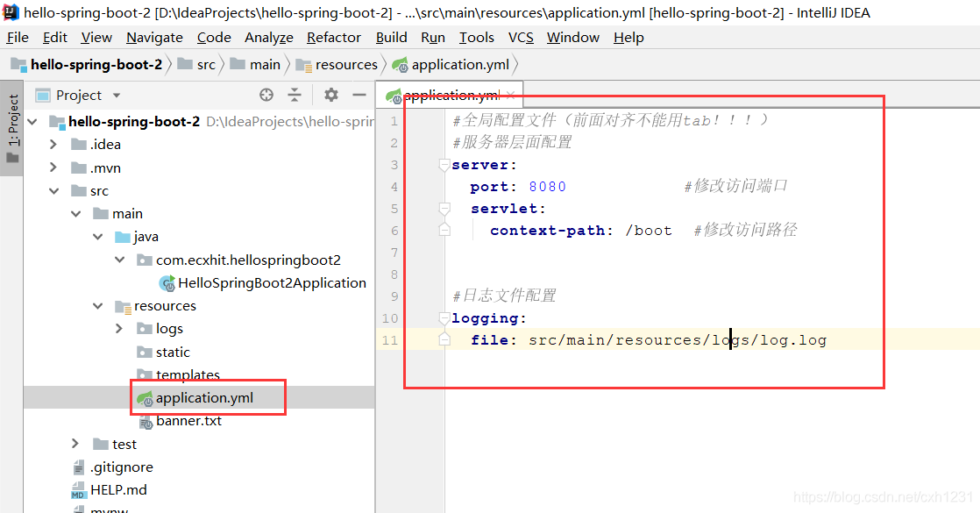Image resolution: width=980 pixels, height=513 pixels.
Task: Collapse the main folder
Action: click(x=75, y=214)
